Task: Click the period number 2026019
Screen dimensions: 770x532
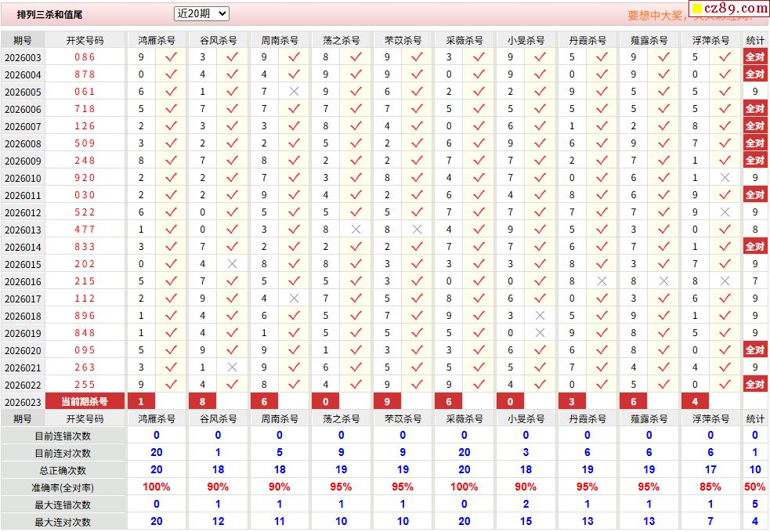Action: tap(23, 333)
